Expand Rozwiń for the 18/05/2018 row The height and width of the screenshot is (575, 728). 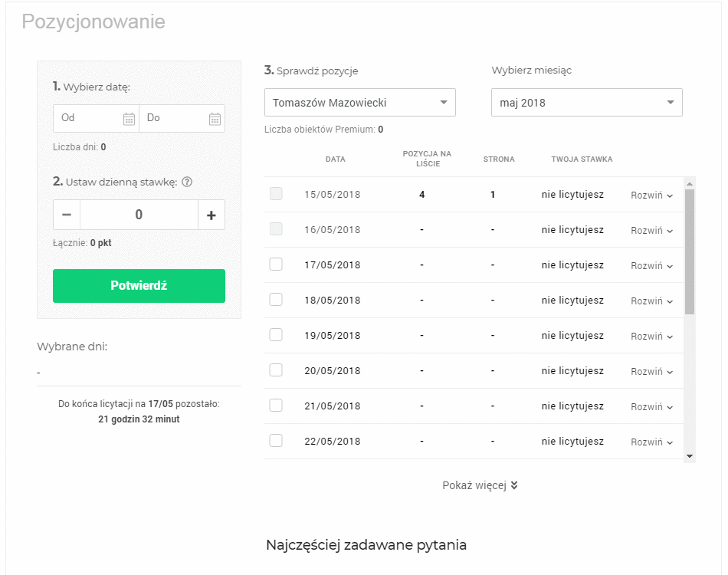coord(652,301)
